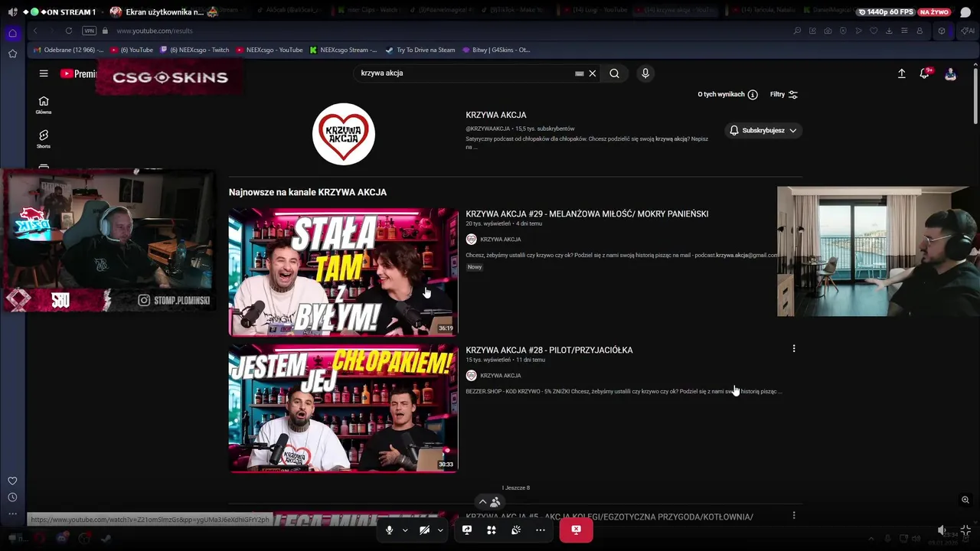Open the AI button in browser toolbar
The height and width of the screenshot is (551, 980).
968,31
